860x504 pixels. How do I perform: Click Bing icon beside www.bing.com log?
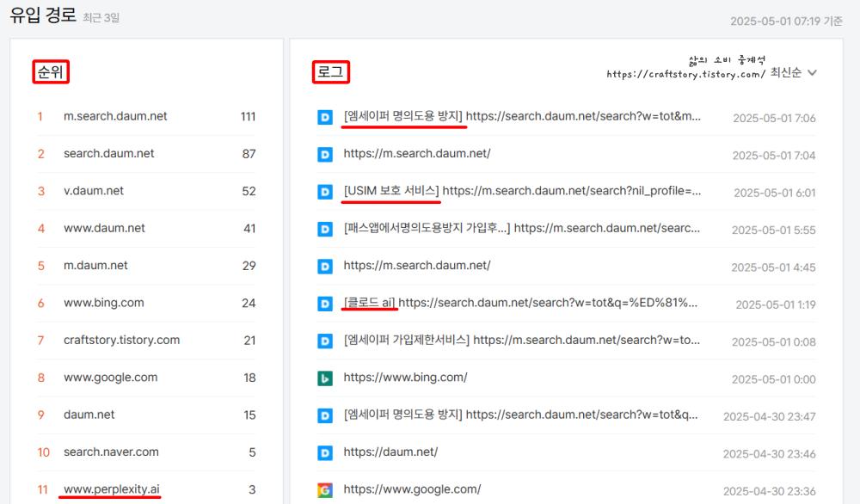click(x=325, y=378)
